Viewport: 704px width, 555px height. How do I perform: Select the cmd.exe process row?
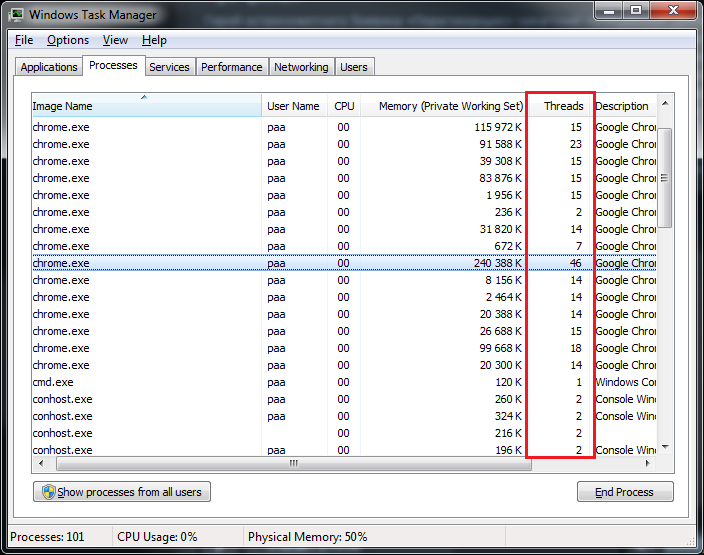point(344,382)
